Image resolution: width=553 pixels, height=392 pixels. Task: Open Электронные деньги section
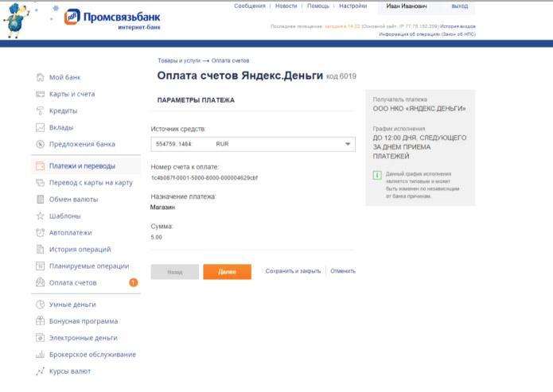[x=84, y=338]
